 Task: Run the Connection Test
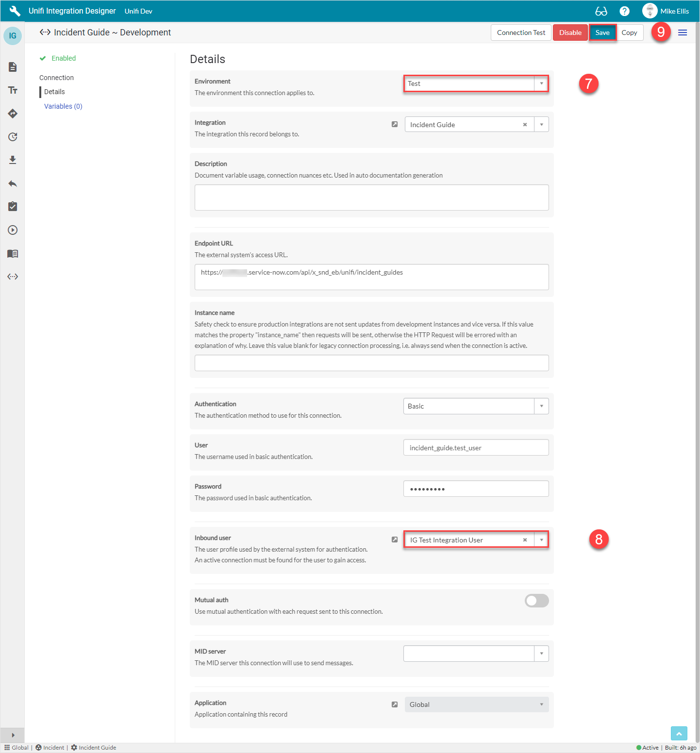click(521, 33)
